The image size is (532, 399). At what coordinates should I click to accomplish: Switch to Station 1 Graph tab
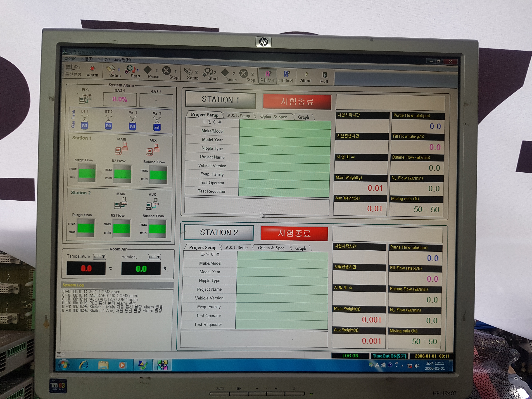(303, 117)
